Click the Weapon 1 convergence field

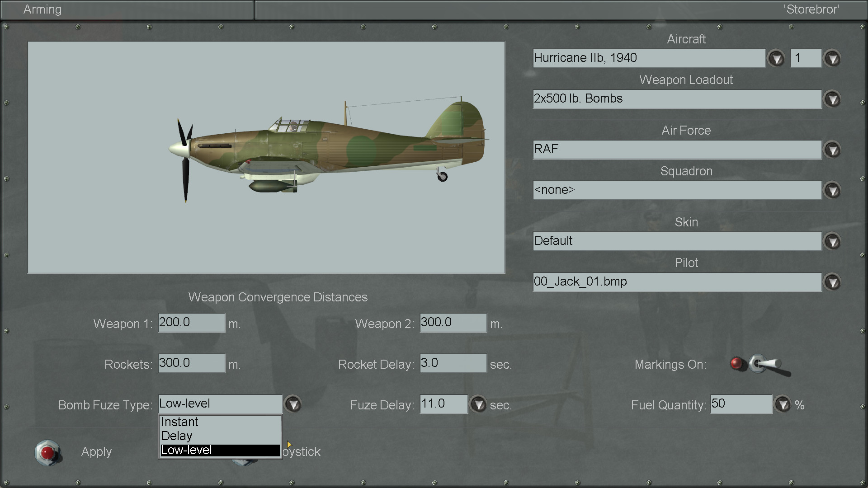coord(191,323)
